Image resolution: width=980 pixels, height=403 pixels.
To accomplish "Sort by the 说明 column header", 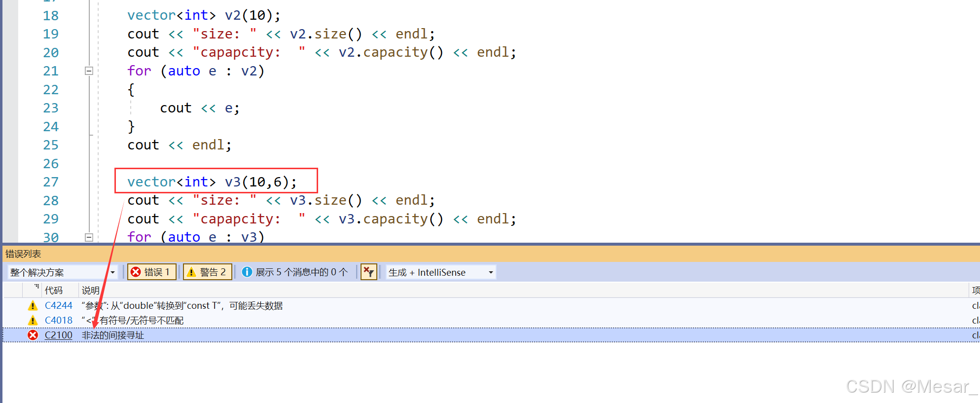I will tap(91, 291).
